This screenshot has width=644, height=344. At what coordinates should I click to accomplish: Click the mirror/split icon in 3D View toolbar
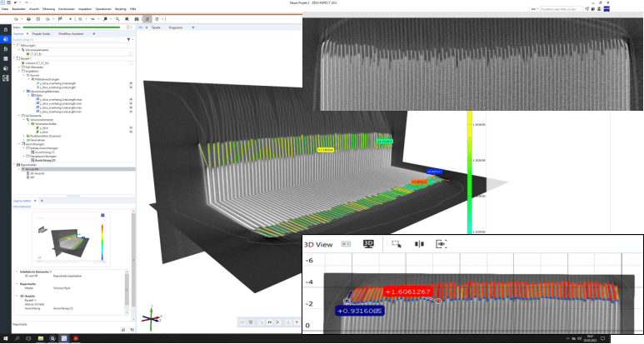click(x=419, y=244)
